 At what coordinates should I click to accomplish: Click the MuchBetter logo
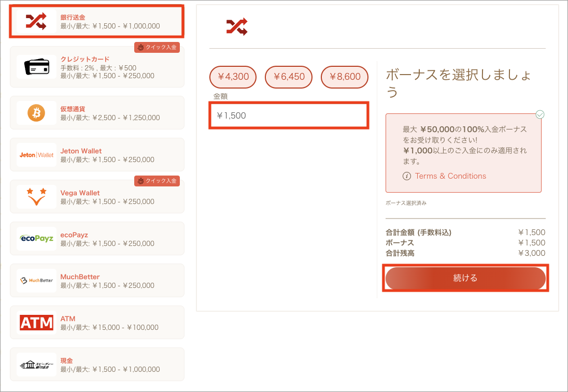pos(37,281)
